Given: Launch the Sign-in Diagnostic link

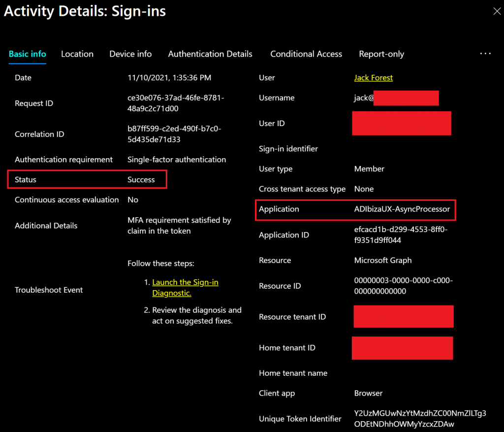Looking at the screenshot, I should click(185, 288).
